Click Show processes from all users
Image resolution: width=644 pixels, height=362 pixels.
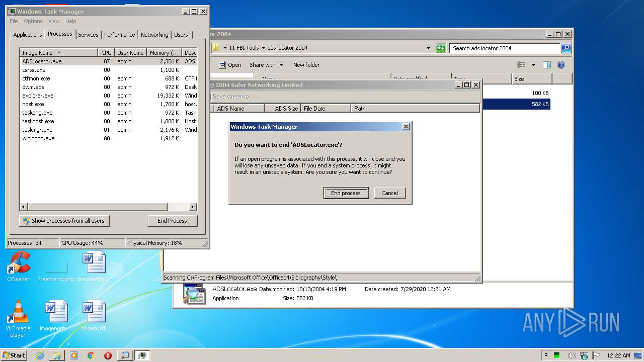coord(64,221)
